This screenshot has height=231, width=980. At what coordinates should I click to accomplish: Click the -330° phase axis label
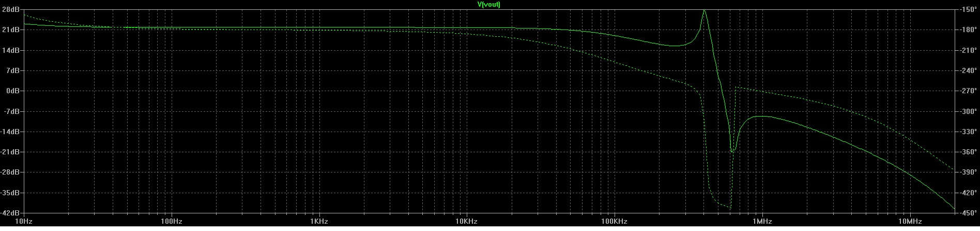pyautogui.click(x=969, y=132)
